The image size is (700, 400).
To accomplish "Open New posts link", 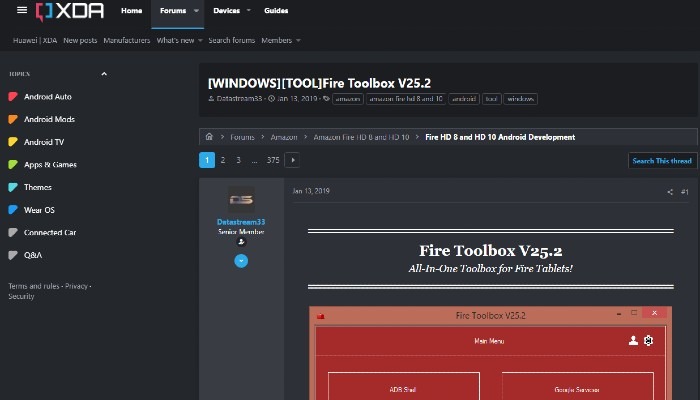I will point(80,40).
